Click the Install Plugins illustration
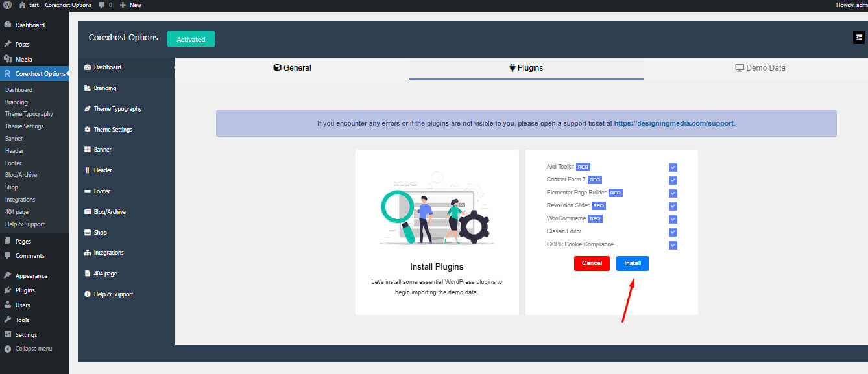This screenshot has width=868, height=374. 436,207
